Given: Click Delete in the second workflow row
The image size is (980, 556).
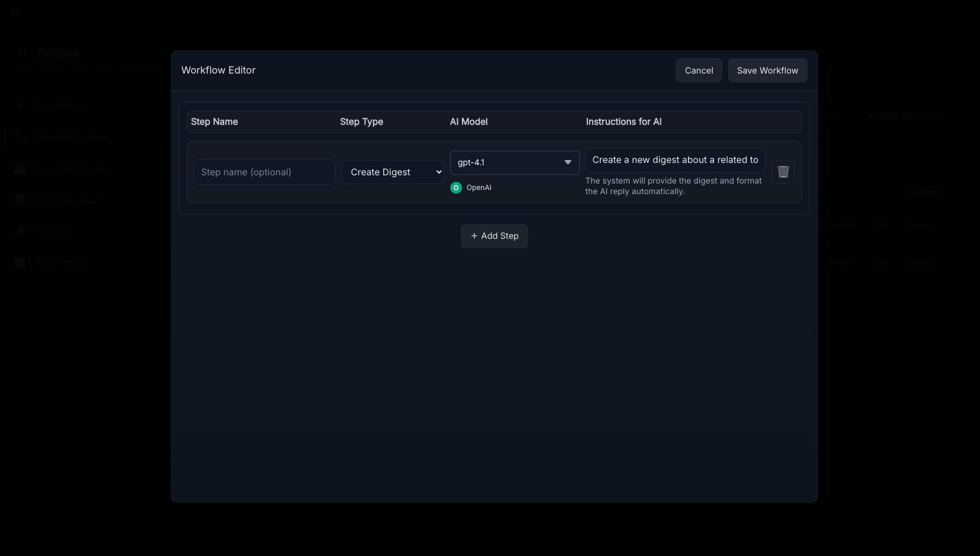Looking at the screenshot, I should click(x=919, y=263).
